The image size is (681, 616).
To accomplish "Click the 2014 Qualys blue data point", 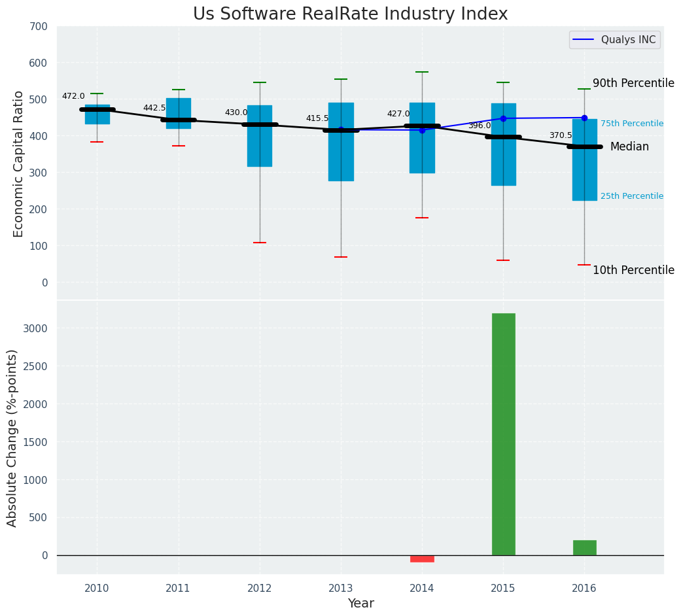I will point(422,130).
